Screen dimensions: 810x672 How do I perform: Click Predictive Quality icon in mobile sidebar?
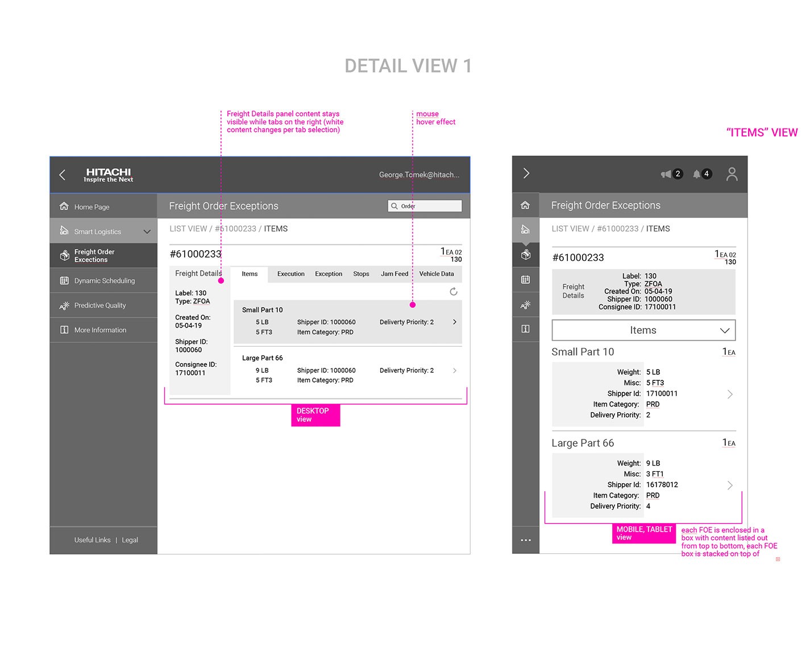(526, 305)
